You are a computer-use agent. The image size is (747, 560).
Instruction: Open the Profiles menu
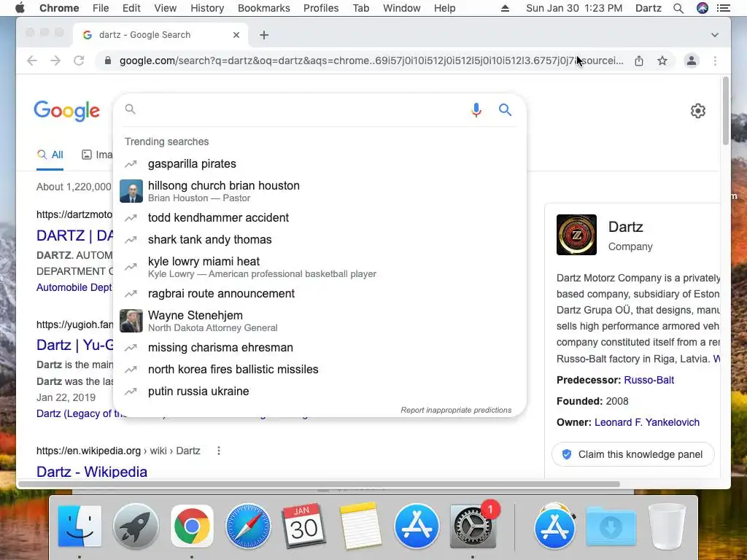[321, 8]
